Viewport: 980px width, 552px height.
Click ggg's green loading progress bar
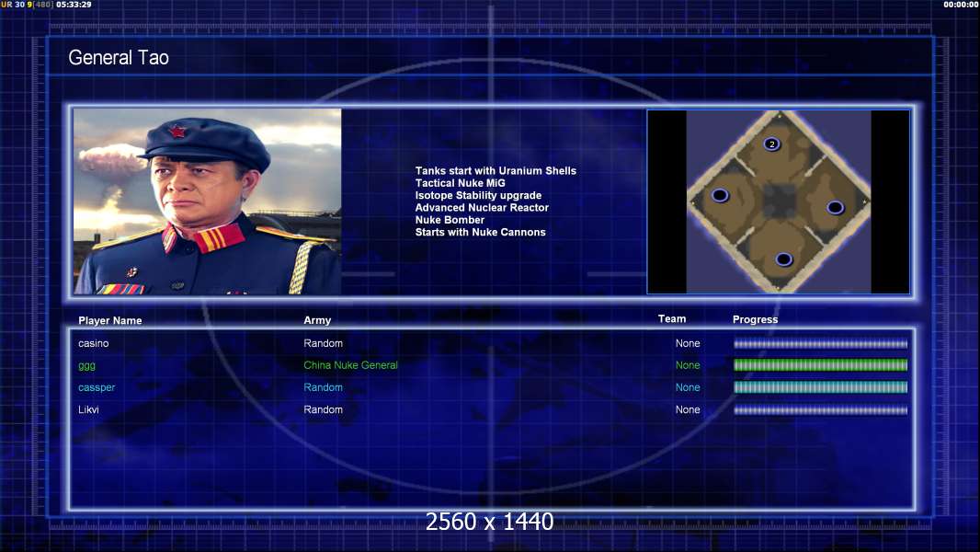[x=820, y=365]
